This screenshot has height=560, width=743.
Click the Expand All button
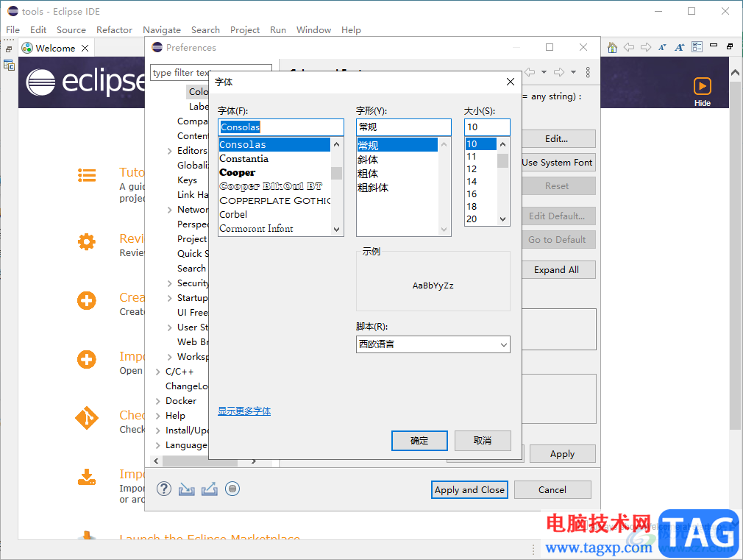[558, 270]
